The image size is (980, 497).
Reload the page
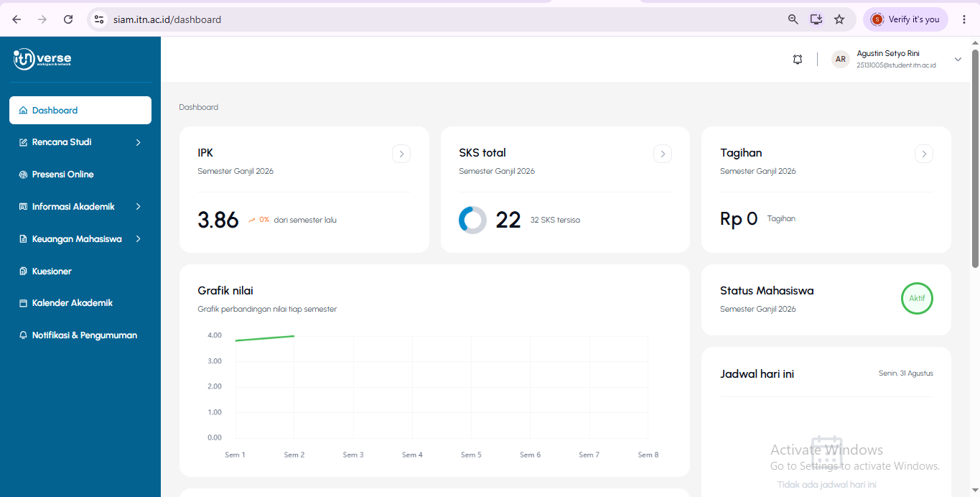(68, 19)
